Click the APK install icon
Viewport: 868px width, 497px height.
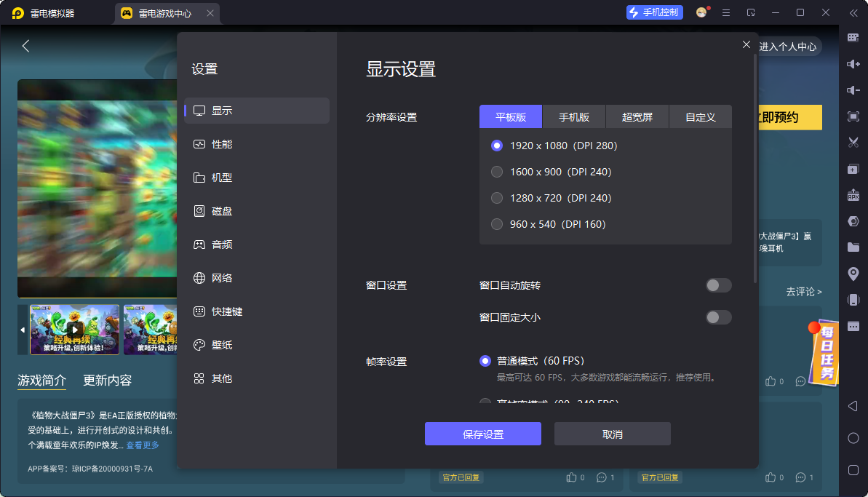pyautogui.click(x=853, y=195)
